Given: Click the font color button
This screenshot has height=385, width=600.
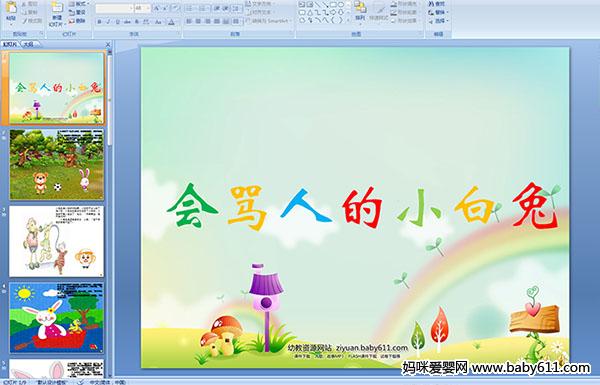Looking at the screenshot, I should click(x=172, y=22).
